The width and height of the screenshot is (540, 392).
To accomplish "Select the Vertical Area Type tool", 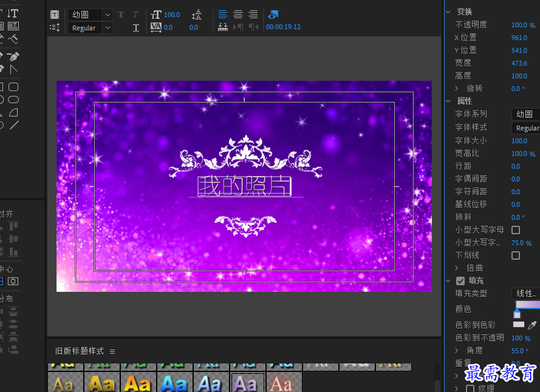I will tap(13, 26).
